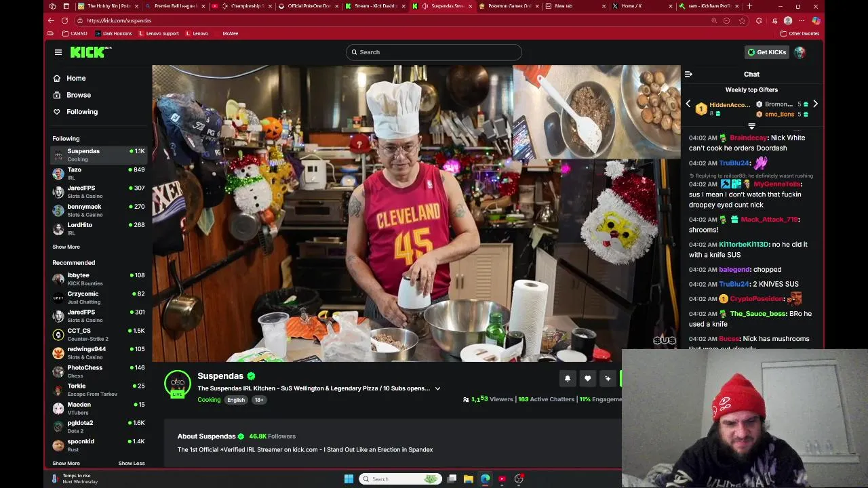
Task: Open Maeden recommended channel
Action: pyautogui.click(x=99, y=408)
